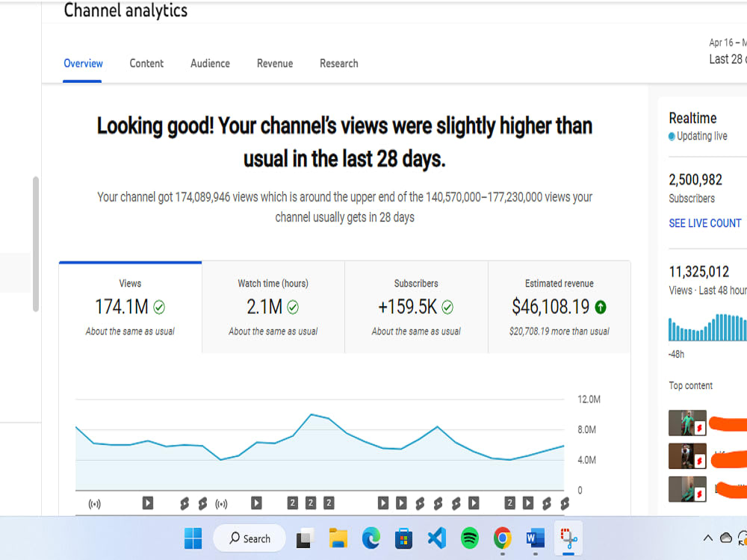Click the green up arrow on Estimated revenue
Image resolution: width=747 pixels, height=560 pixels.
point(601,307)
